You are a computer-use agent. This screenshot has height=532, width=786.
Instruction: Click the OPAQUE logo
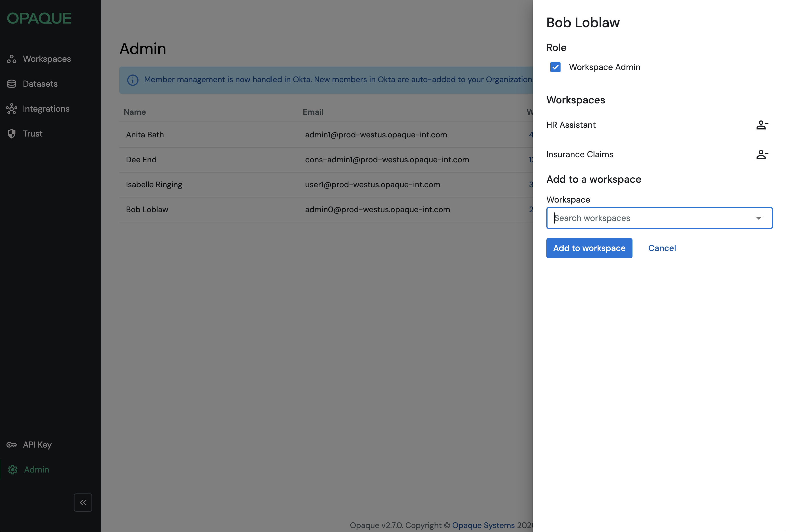[39, 18]
